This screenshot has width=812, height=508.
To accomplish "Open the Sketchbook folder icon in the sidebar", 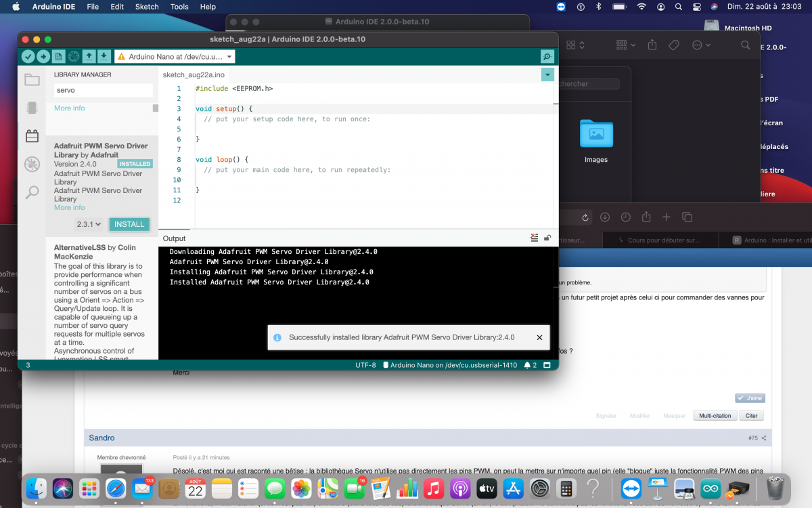I will (32, 80).
